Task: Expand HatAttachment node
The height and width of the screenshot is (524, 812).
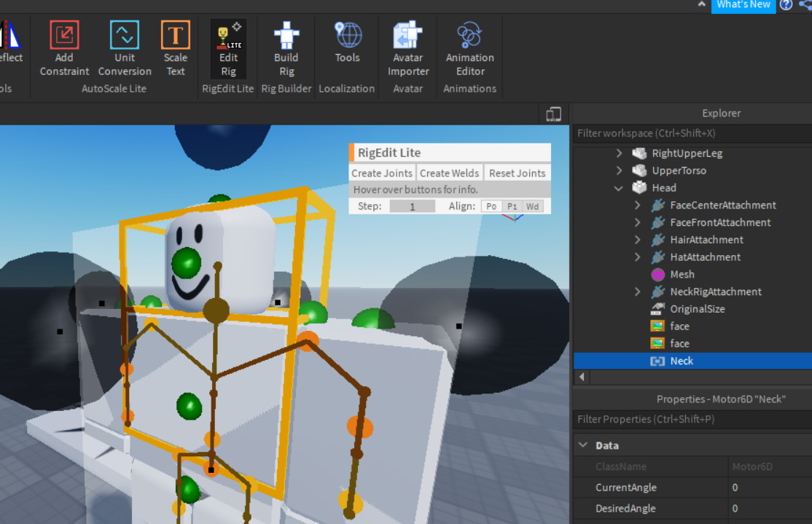Action: pos(638,257)
